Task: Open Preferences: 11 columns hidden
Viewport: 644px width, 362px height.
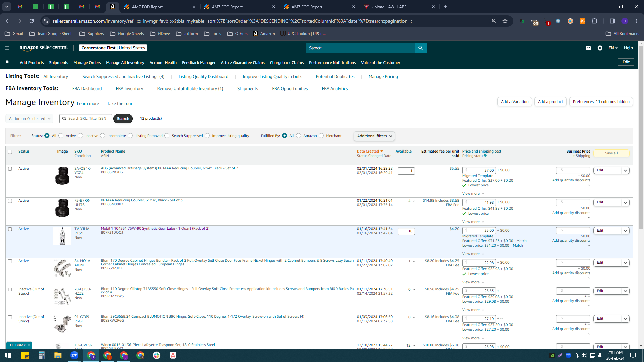Action: click(601, 102)
